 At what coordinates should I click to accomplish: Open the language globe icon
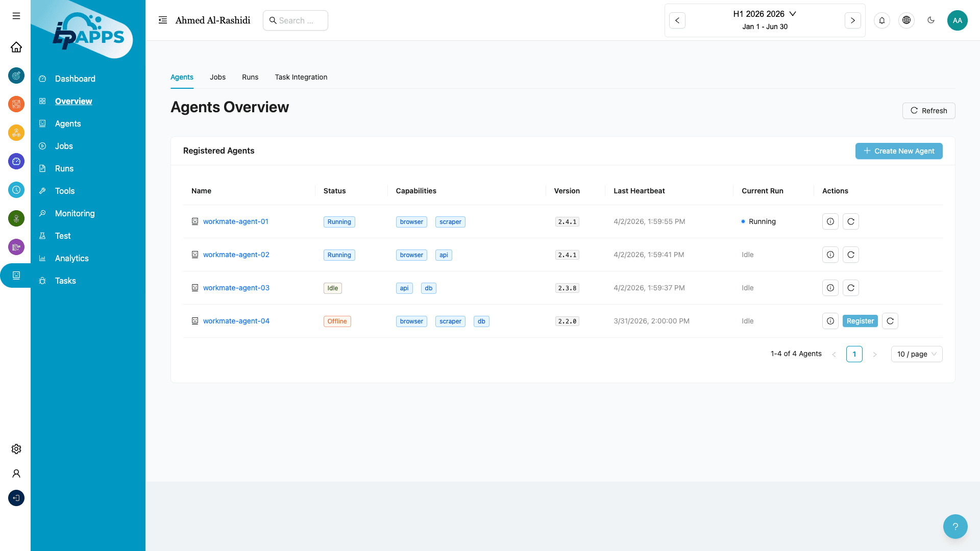pyautogui.click(x=906, y=20)
